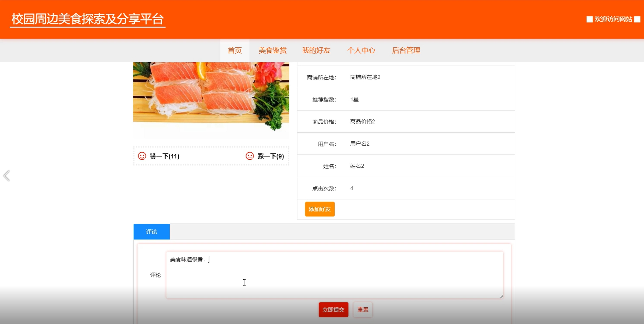The width and height of the screenshot is (644, 324).
Task: Go to 后台管理 menu item
Action: [406, 50]
